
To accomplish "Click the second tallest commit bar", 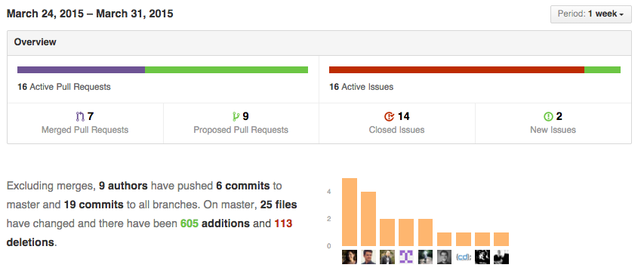I will pos(368,219).
